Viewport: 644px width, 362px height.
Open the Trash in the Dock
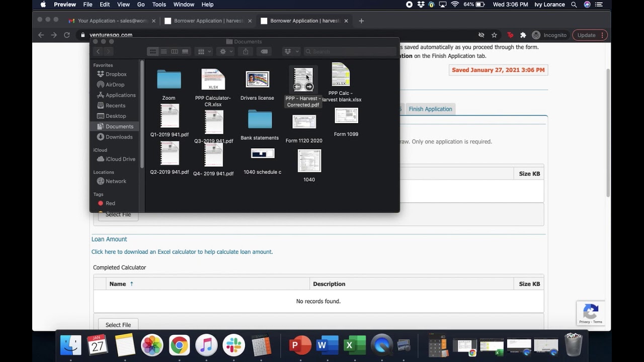pyautogui.click(x=573, y=345)
